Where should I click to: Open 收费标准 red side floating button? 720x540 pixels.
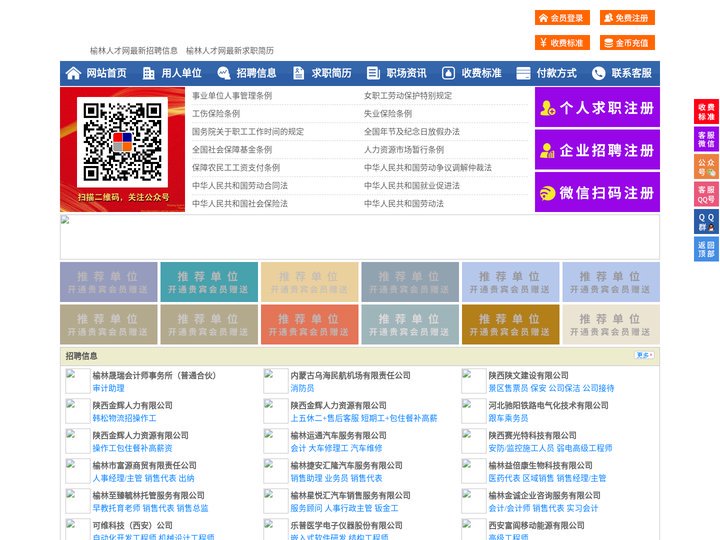pos(706,112)
